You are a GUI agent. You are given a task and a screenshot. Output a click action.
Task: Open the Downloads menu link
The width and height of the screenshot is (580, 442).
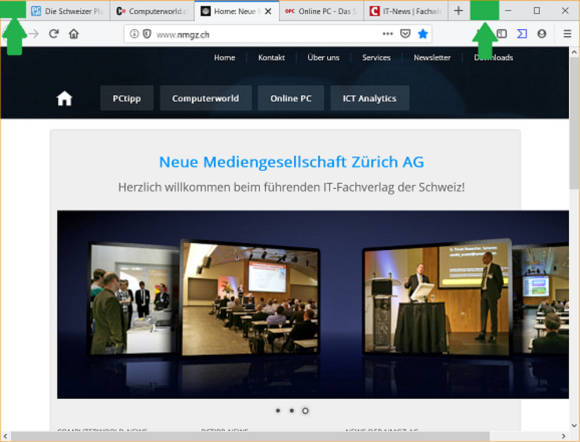click(493, 58)
